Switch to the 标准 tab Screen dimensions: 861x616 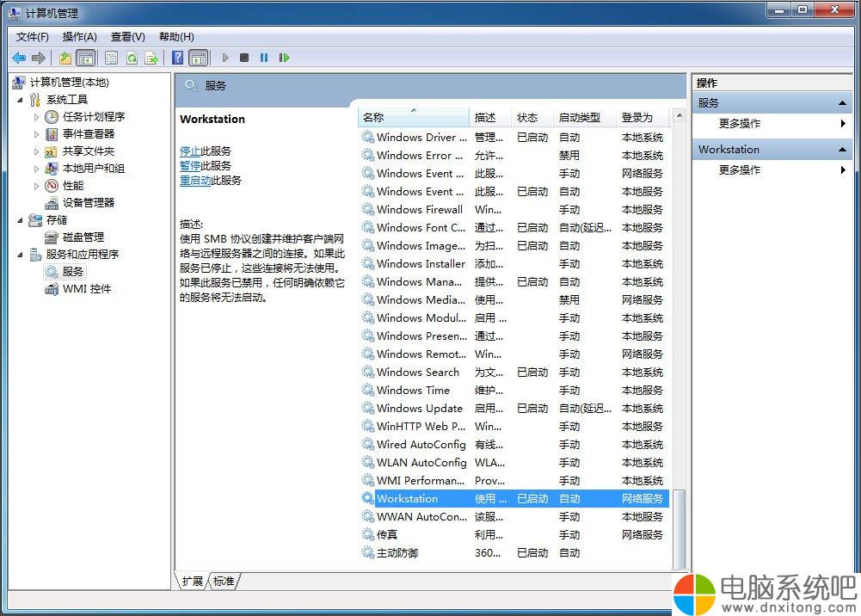pos(224,581)
